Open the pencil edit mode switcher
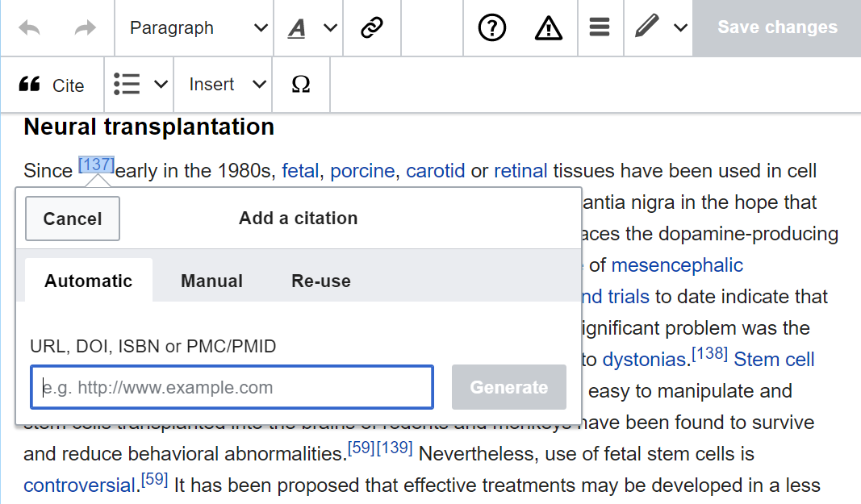The height and width of the screenshot is (504, 861). pyautogui.click(x=658, y=27)
